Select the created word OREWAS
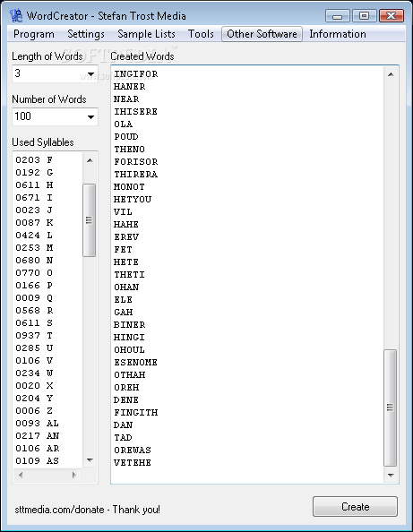Image resolution: width=413 pixels, height=532 pixels. tap(133, 450)
